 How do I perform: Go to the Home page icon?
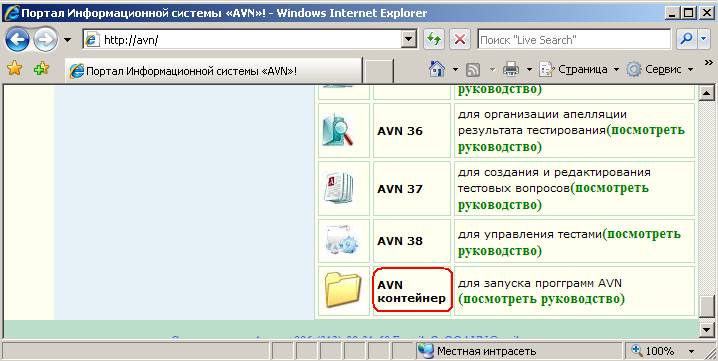437,69
